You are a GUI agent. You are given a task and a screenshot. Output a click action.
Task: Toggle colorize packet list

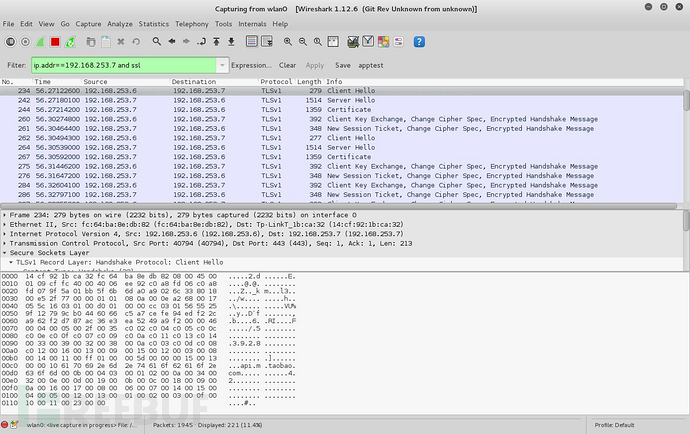tap(252, 41)
